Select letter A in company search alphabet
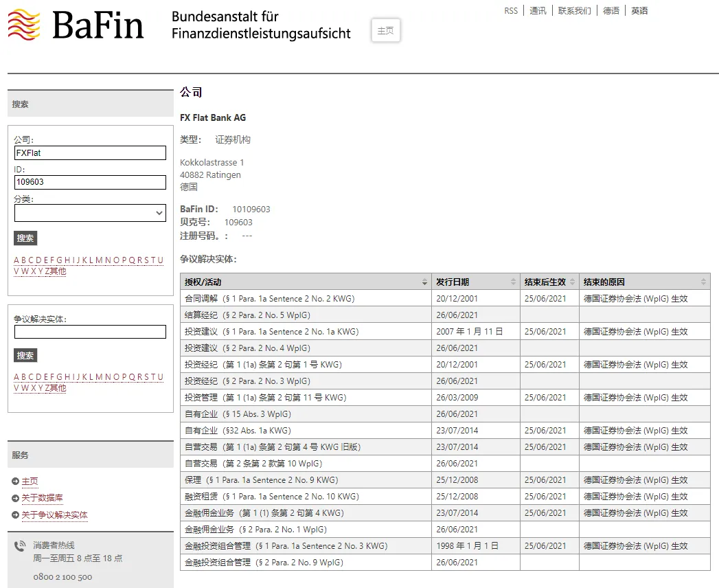 pyautogui.click(x=16, y=260)
